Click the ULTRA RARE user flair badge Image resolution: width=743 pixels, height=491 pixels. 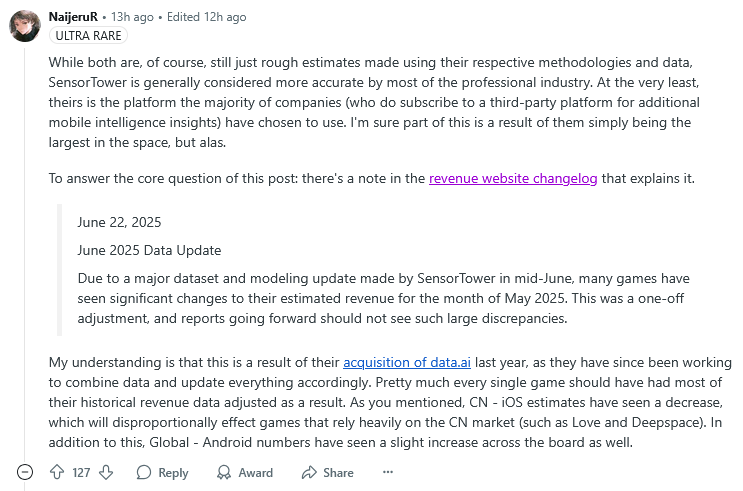click(88, 36)
